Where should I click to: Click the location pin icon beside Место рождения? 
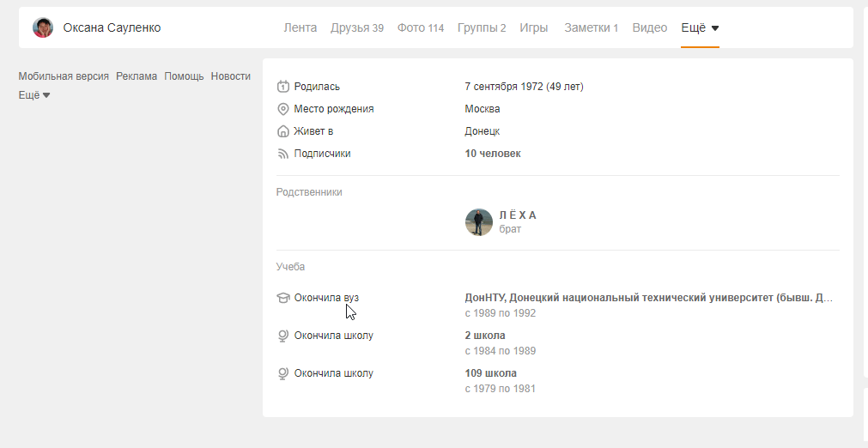tap(282, 109)
